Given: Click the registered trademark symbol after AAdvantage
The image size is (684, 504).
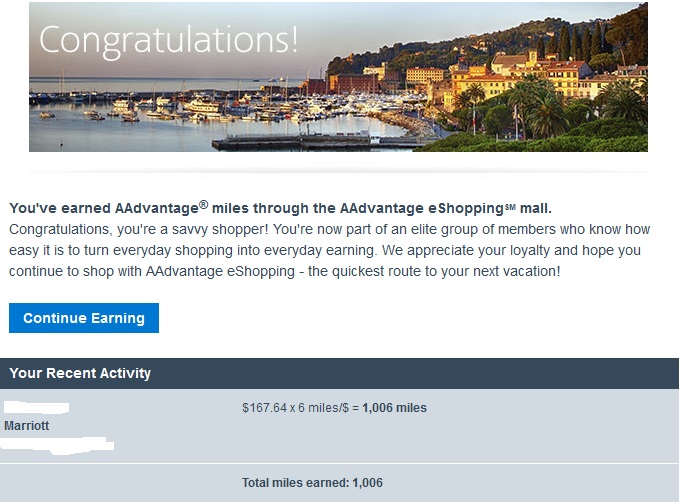Looking at the screenshot, I should pyautogui.click(x=203, y=204).
